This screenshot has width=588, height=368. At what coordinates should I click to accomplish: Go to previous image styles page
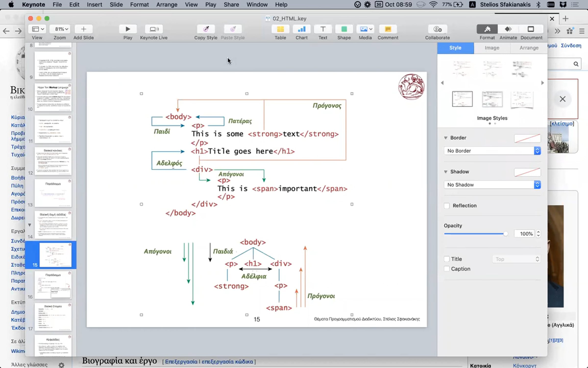[x=442, y=83]
